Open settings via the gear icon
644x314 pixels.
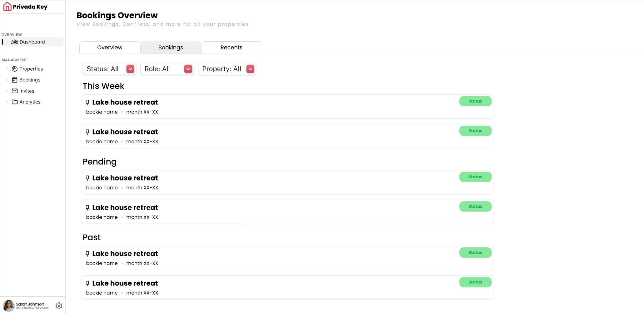coord(59,306)
